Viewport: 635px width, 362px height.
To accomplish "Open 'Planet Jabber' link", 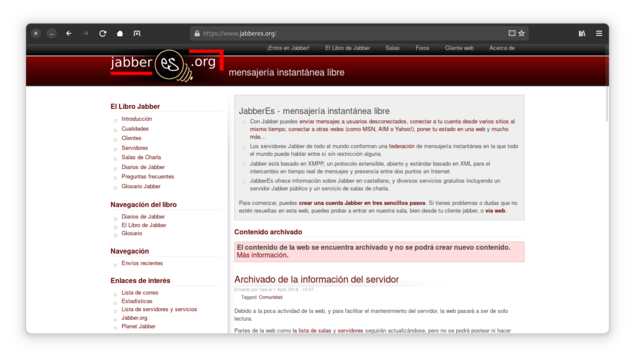I will coord(139,326).
